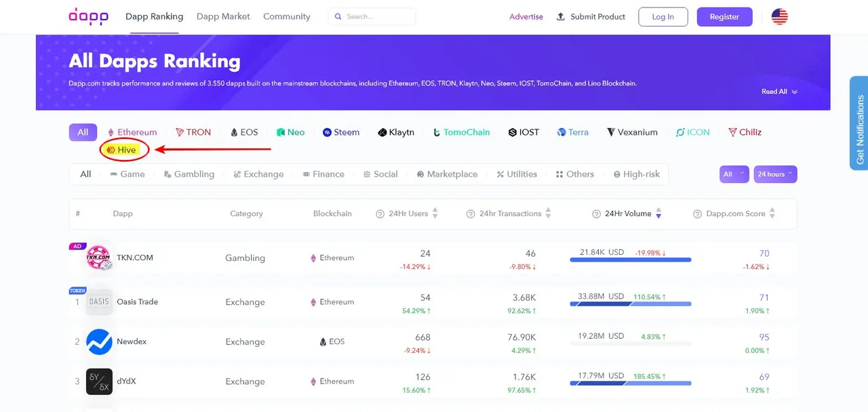This screenshot has width=868, height=412.
Task: Open the 24 hours timeframe dropdown
Action: point(776,174)
